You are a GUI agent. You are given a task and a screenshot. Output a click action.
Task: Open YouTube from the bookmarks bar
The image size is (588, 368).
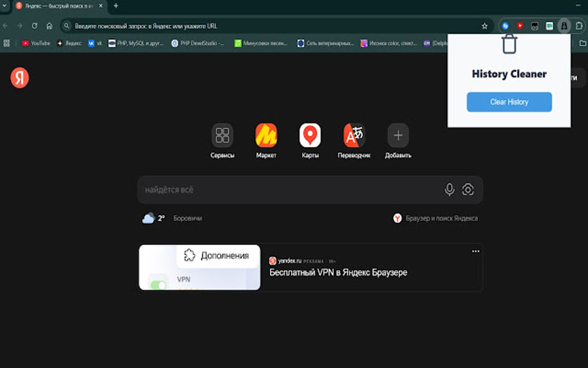coord(35,42)
